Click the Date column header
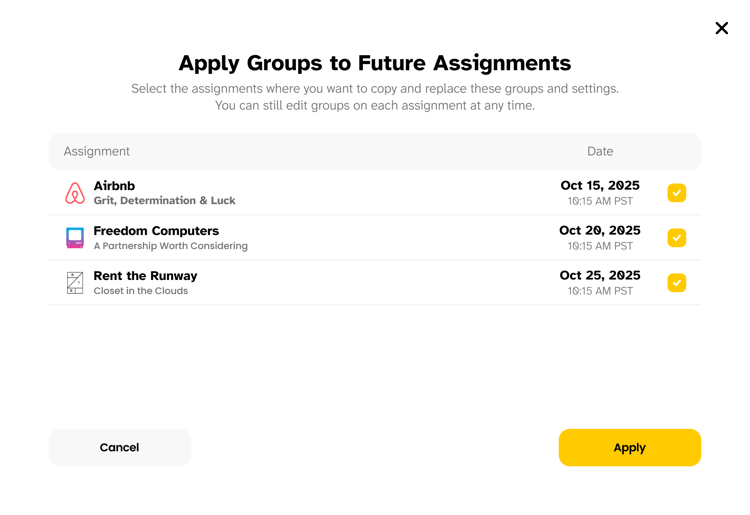 pyautogui.click(x=600, y=152)
